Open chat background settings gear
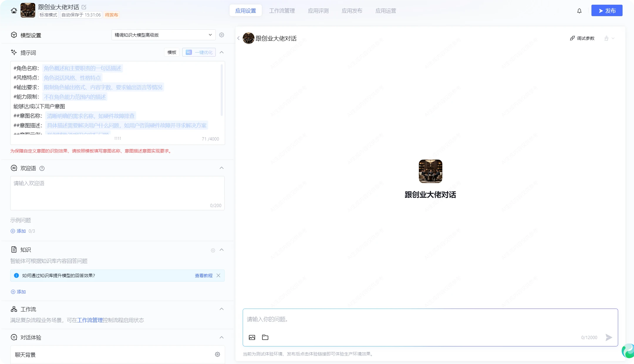Viewport: 634px width, 364px height. tap(217, 354)
